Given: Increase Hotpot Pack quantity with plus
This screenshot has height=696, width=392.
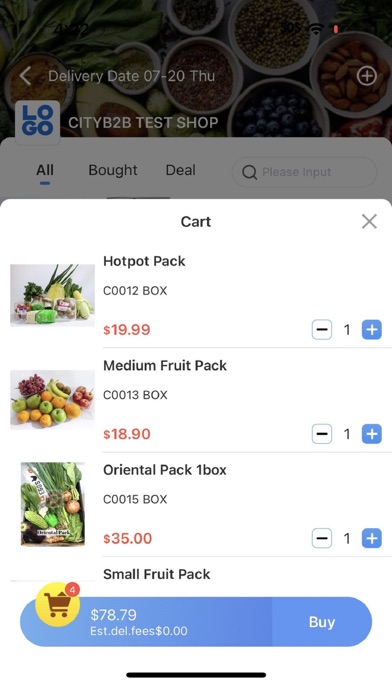Looking at the screenshot, I should click(372, 330).
